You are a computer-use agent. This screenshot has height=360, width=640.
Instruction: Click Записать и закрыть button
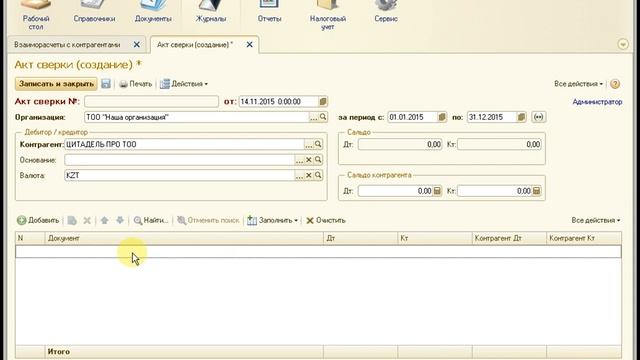pos(56,84)
